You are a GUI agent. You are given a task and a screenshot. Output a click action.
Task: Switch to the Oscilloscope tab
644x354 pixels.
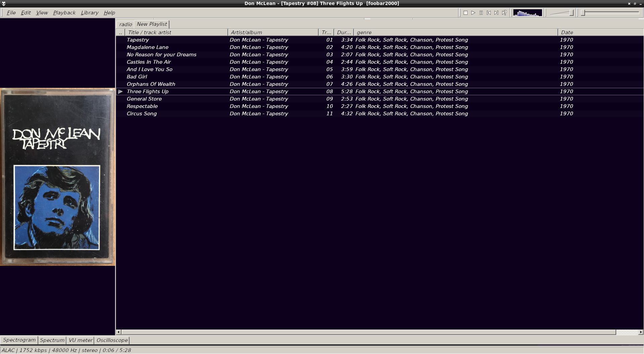pyautogui.click(x=112, y=340)
